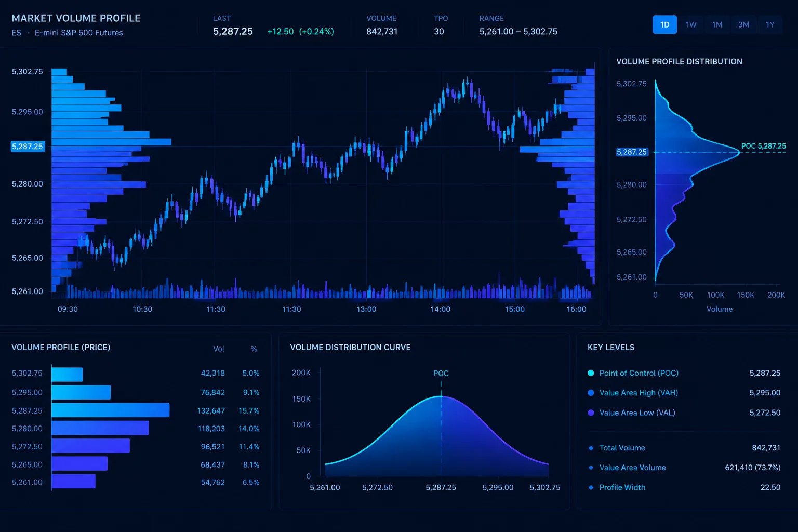Click the Profile Width value 22.50
798x532 pixels.
(x=770, y=487)
